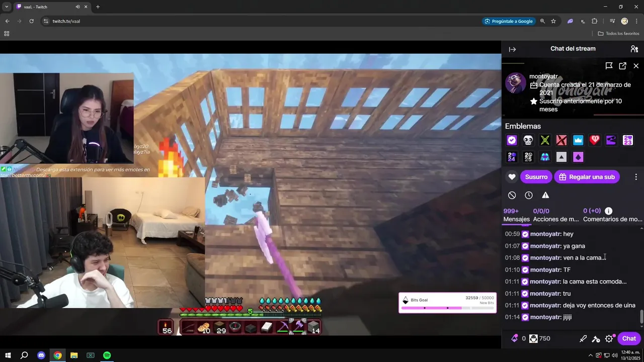Open the Chrome three-dot menu
Image resolution: width=644 pixels, height=362 pixels.
pos(636,21)
